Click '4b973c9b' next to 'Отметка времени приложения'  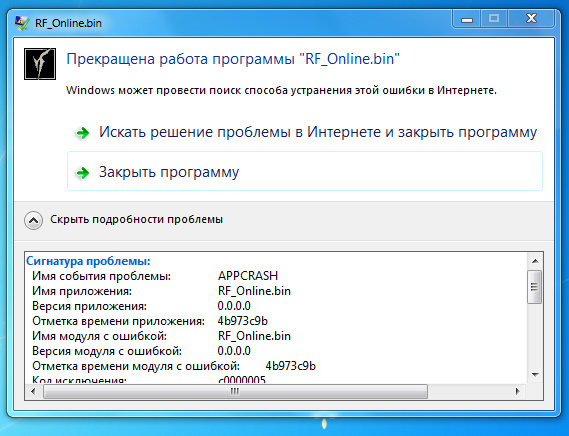click(242, 321)
